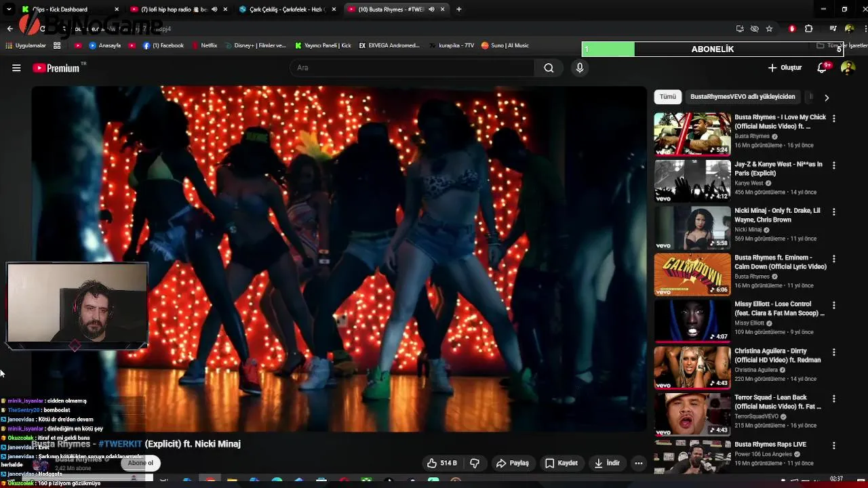Open YouTube notifications bell
This screenshot has width=868, height=488.
coord(823,67)
